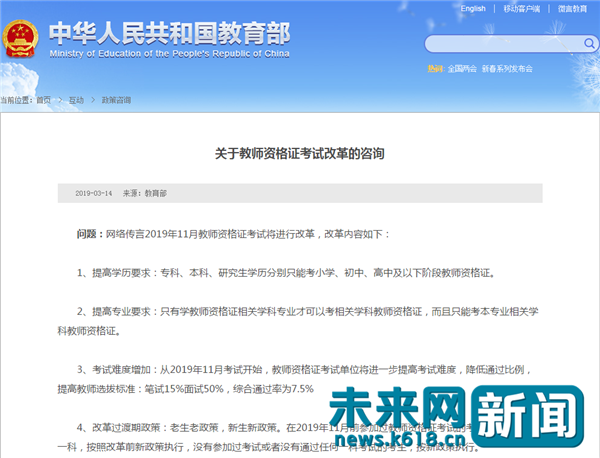Select the 新春系列发布会 hot keyword

507,69
